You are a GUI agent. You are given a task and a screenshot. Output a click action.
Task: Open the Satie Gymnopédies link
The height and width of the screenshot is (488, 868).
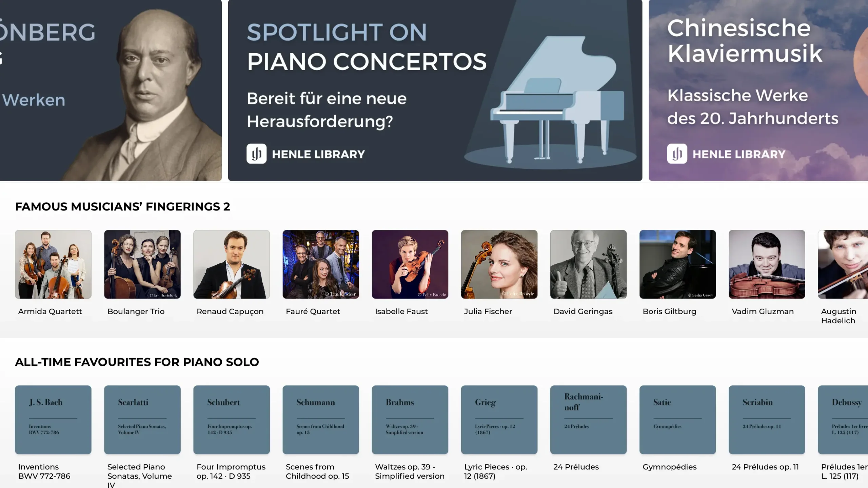(678, 420)
